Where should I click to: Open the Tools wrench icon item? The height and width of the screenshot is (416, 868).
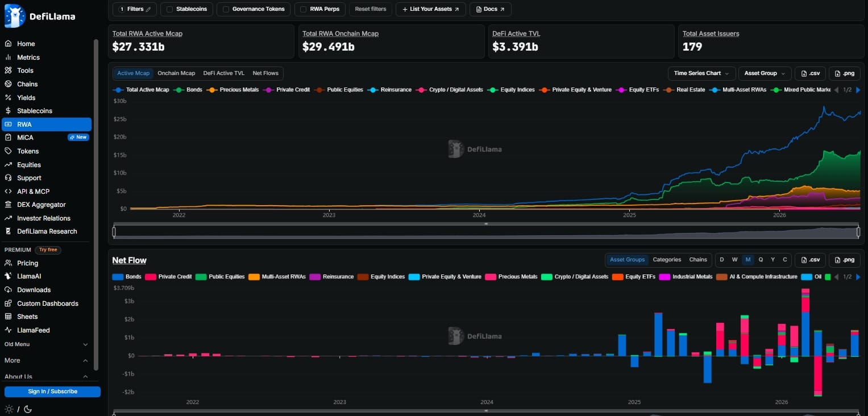tap(8, 70)
